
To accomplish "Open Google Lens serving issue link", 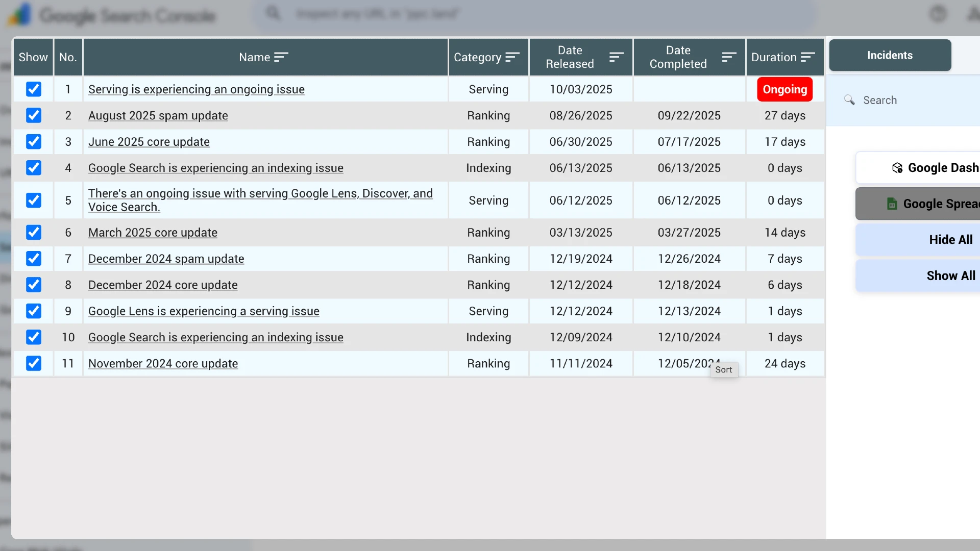I will (x=204, y=311).
